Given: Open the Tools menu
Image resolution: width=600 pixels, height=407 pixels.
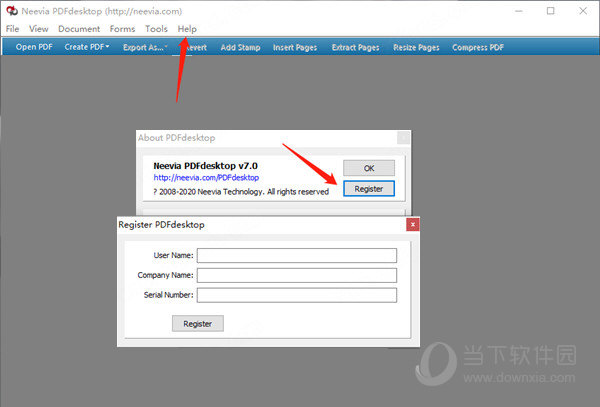Looking at the screenshot, I should (156, 29).
